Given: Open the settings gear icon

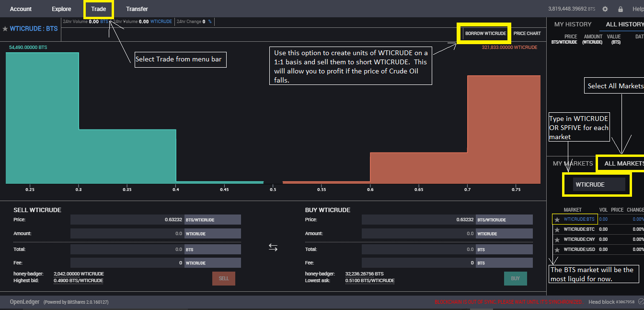Looking at the screenshot, I should coord(605,9).
